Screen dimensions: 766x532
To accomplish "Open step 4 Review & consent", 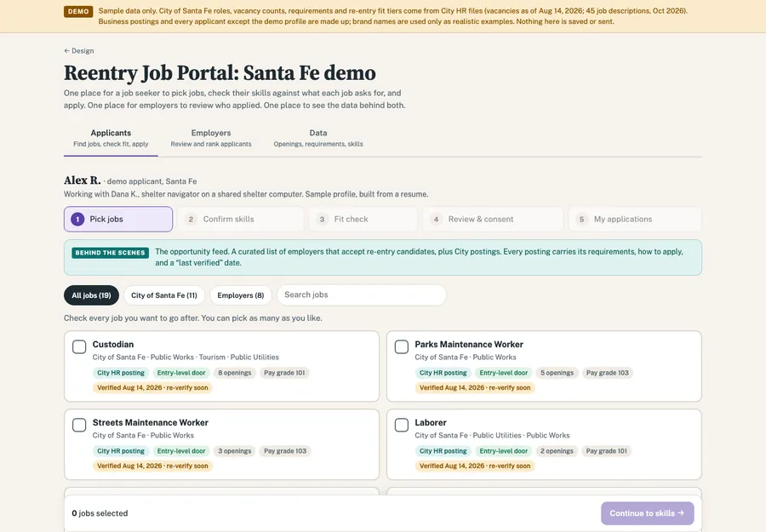I will point(493,220).
